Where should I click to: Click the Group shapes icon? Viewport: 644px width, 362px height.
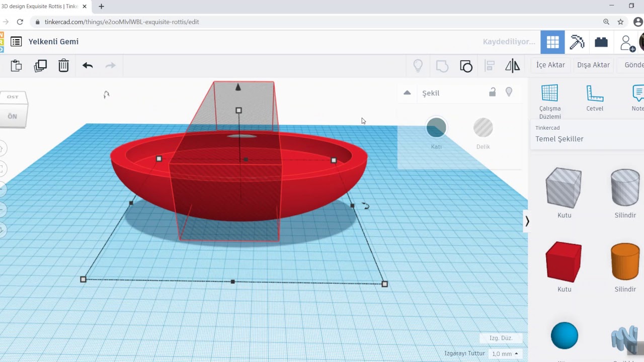[442, 65]
